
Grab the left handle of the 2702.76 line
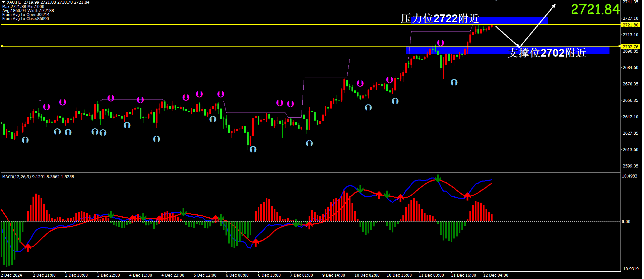click(x=2, y=46)
